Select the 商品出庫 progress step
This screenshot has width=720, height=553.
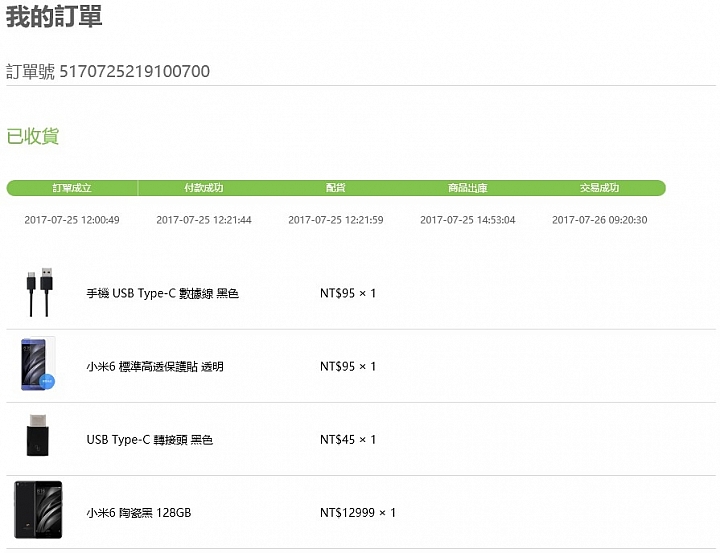point(467,188)
